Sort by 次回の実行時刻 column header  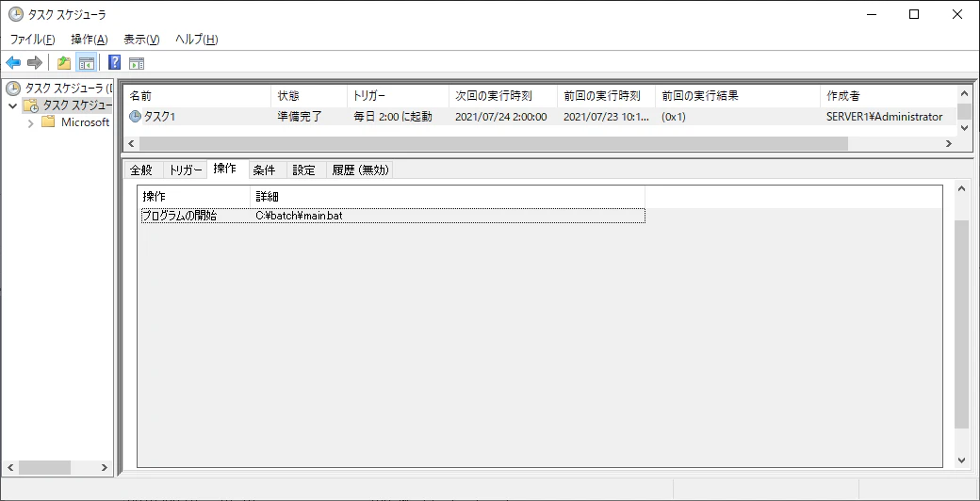pyautogui.click(x=503, y=96)
